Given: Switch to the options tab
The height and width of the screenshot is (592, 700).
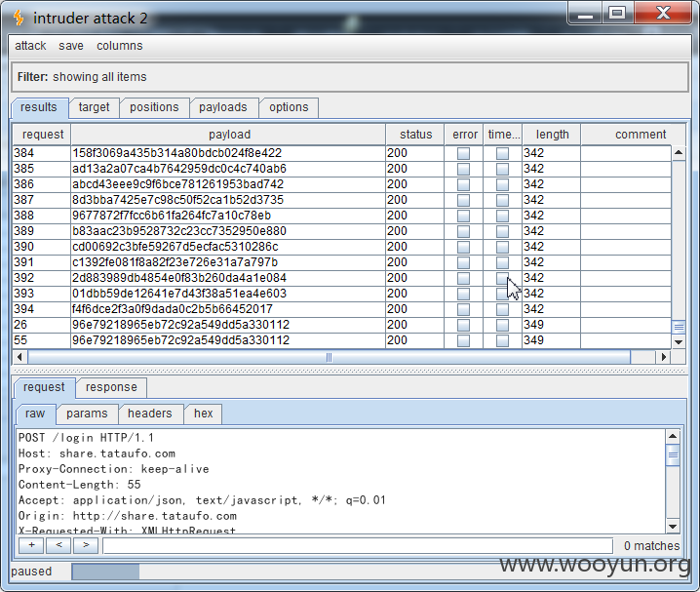Looking at the screenshot, I should (289, 107).
